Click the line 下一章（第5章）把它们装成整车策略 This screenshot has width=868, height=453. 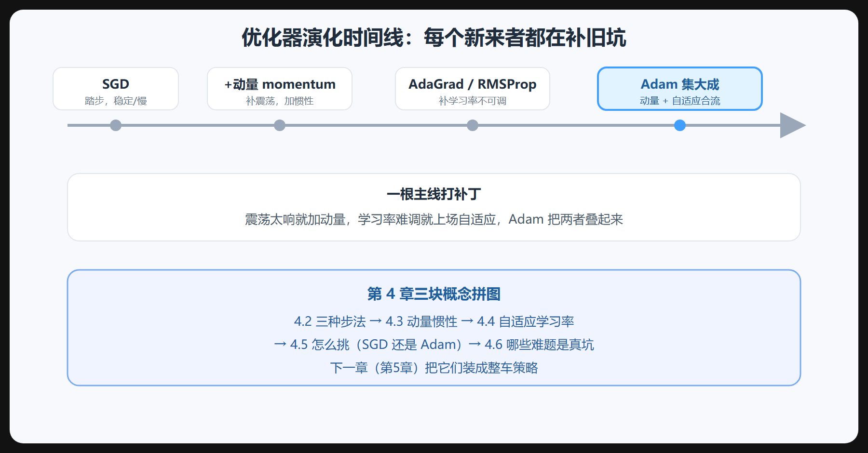(x=434, y=368)
